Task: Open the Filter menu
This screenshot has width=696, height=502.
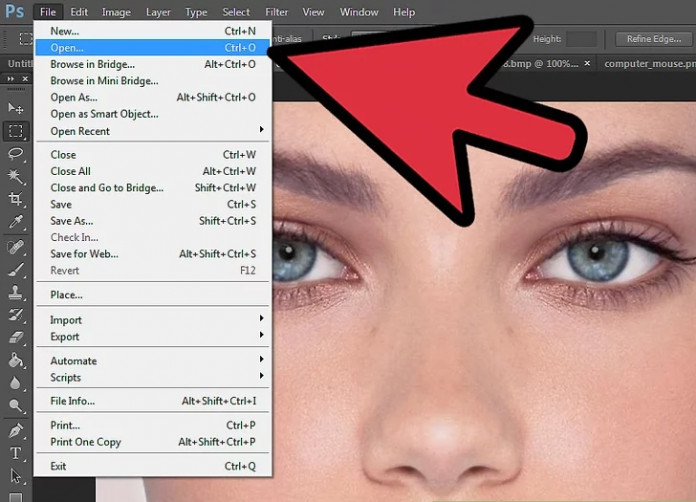Action: coord(277,12)
